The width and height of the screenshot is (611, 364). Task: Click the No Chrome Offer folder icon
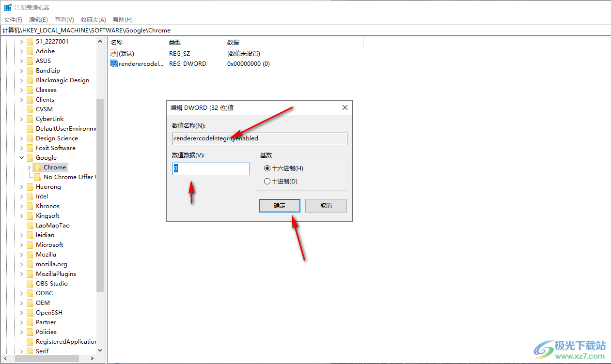coord(37,177)
